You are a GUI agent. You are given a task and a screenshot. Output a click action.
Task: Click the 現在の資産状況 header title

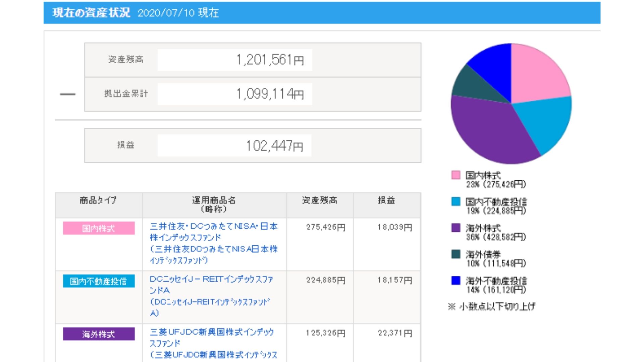(91, 13)
